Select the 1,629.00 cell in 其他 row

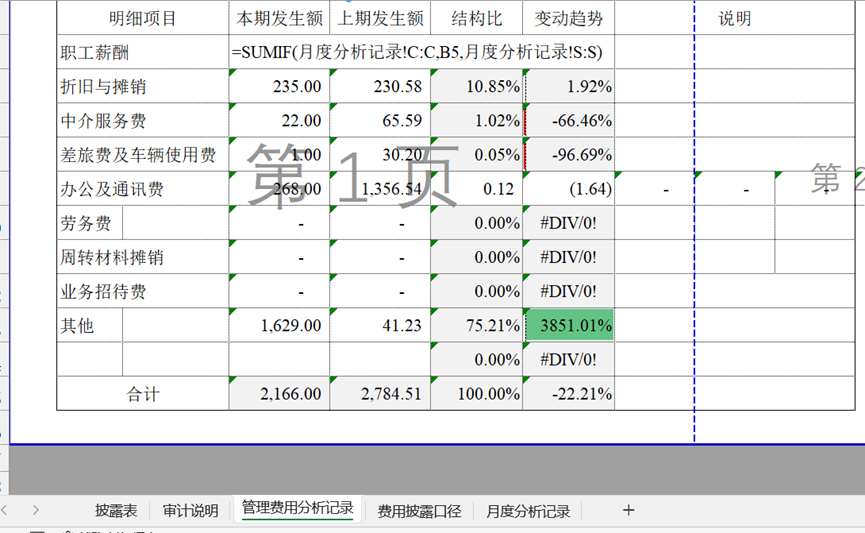tap(279, 326)
